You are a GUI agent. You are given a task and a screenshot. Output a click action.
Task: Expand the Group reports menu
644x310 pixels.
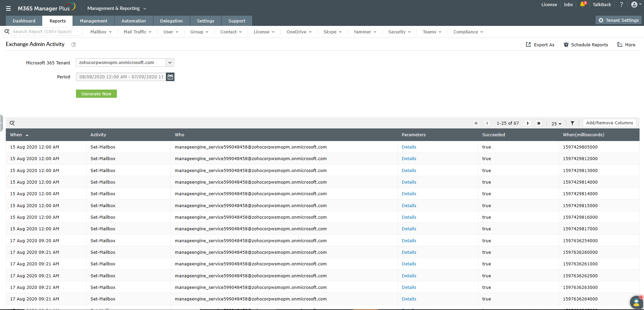tap(199, 32)
